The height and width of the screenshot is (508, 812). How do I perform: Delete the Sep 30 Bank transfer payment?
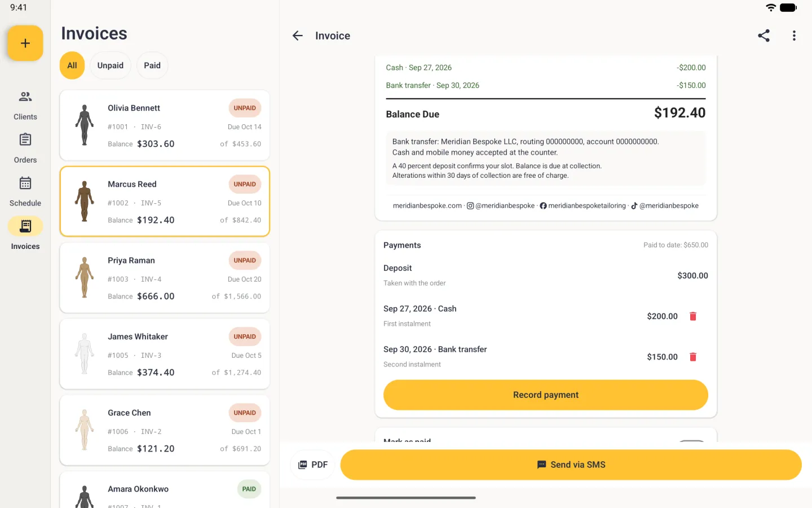[x=693, y=357]
